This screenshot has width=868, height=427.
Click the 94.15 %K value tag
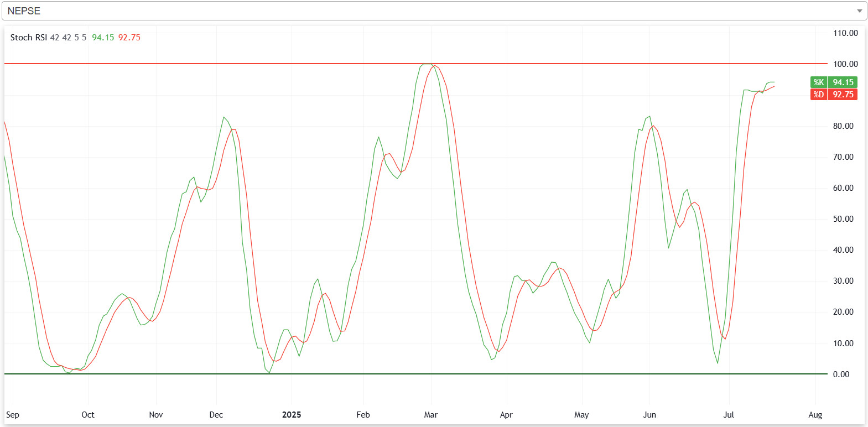843,82
